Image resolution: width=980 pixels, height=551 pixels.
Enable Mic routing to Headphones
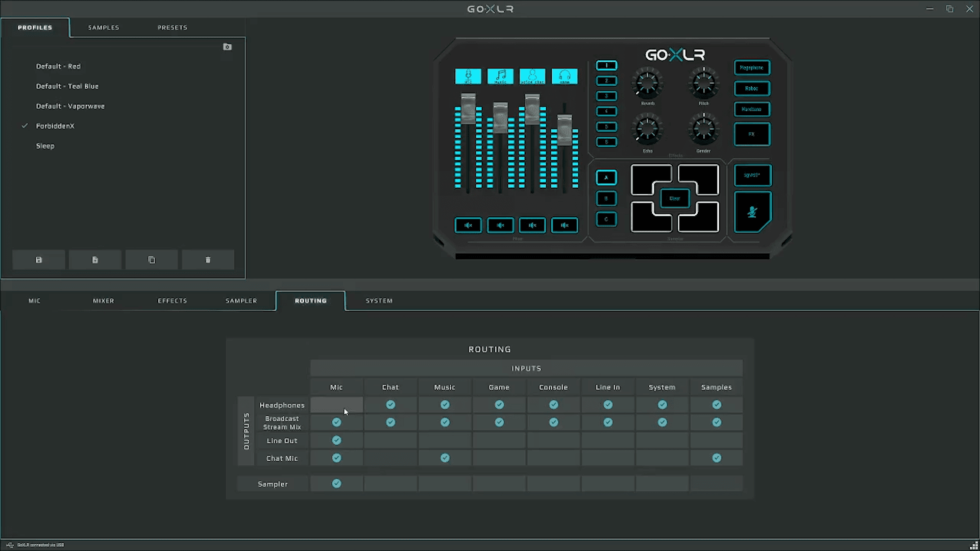(x=336, y=405)
